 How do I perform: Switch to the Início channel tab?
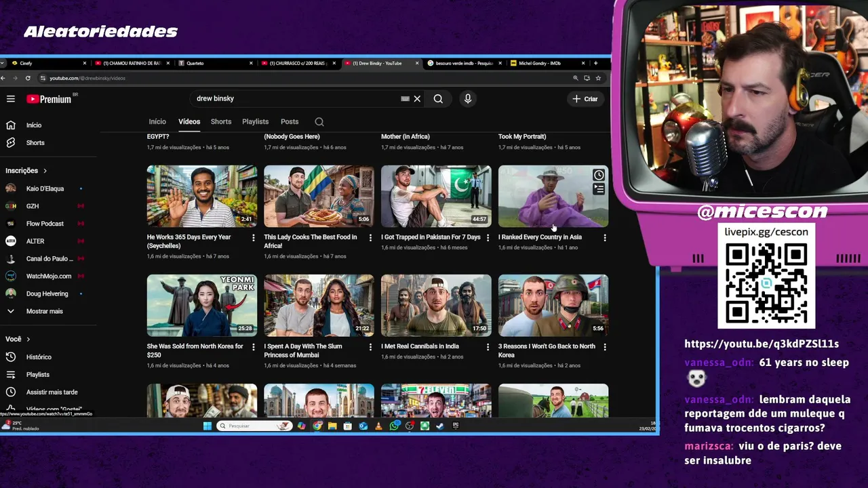click(x=157, y=122)
